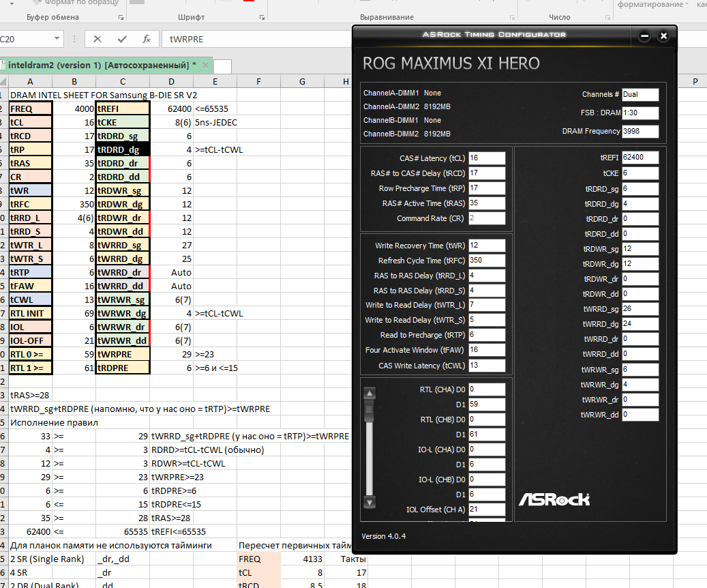Click the FSB : DRAM 1:30 field
Image resolution: width=707 pixels, height=588 pixels.
tap(640, 113)
